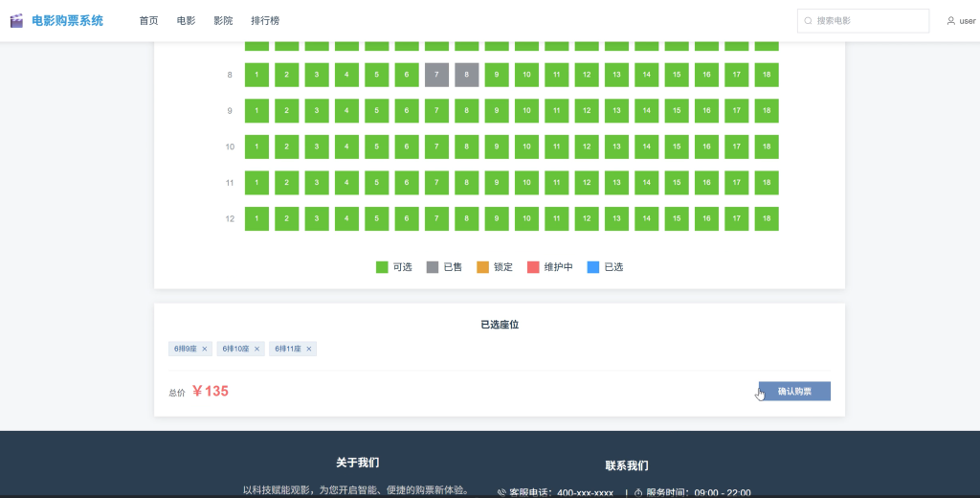Click the 确认购票 button
Viewport: 980px width, 498px height.
tap(794, 391)
